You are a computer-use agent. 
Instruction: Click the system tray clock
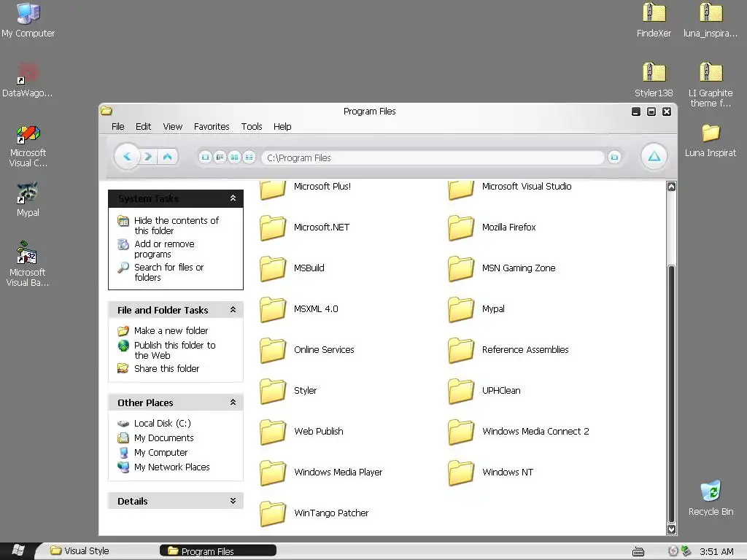click(x=716, y=552)
